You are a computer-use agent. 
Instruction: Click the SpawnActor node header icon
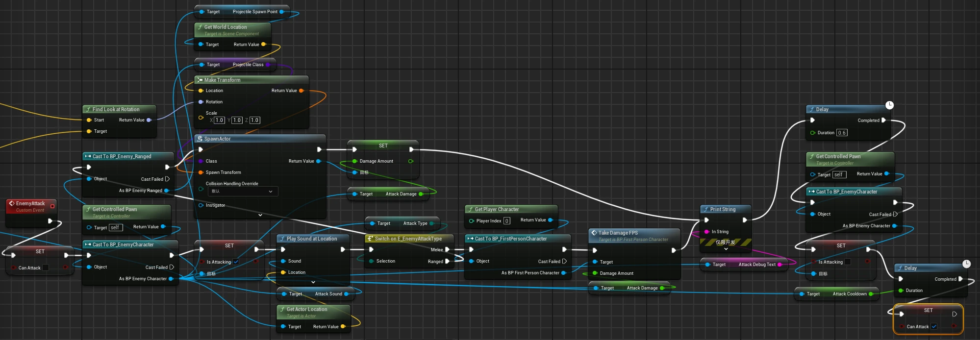click(200, 139)
